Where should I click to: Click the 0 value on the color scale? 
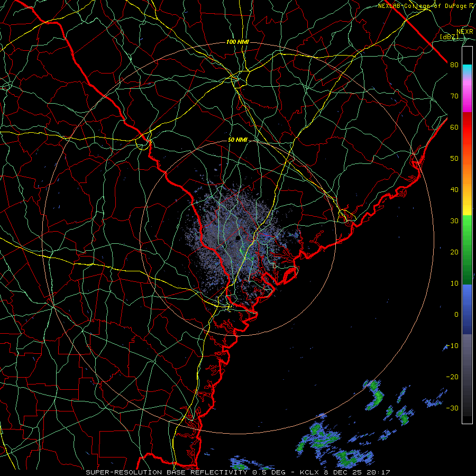pos(456,315)
